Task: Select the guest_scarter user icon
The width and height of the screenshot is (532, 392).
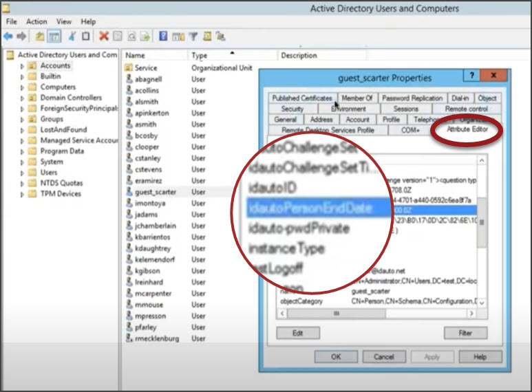Action: pyautogui.click(x=129, y=192)
